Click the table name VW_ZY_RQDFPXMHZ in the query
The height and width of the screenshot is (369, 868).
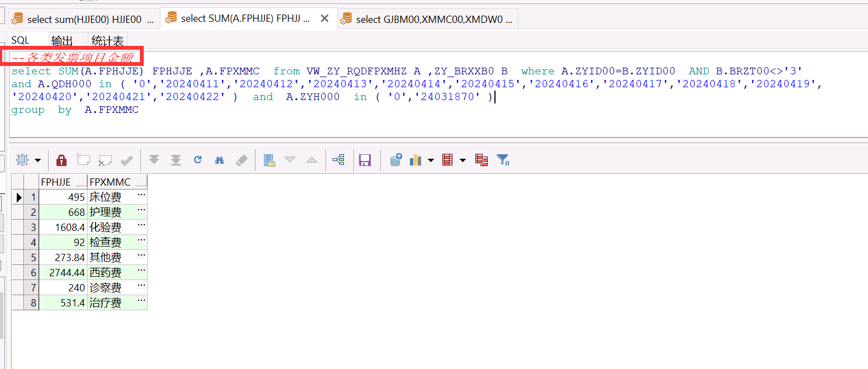[x=356, y=71]
